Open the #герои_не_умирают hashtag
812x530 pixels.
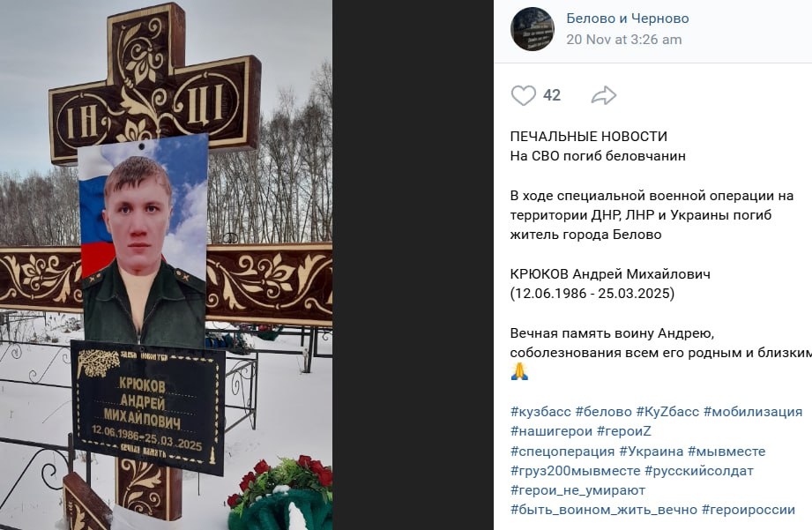click(x=578, y=490)
